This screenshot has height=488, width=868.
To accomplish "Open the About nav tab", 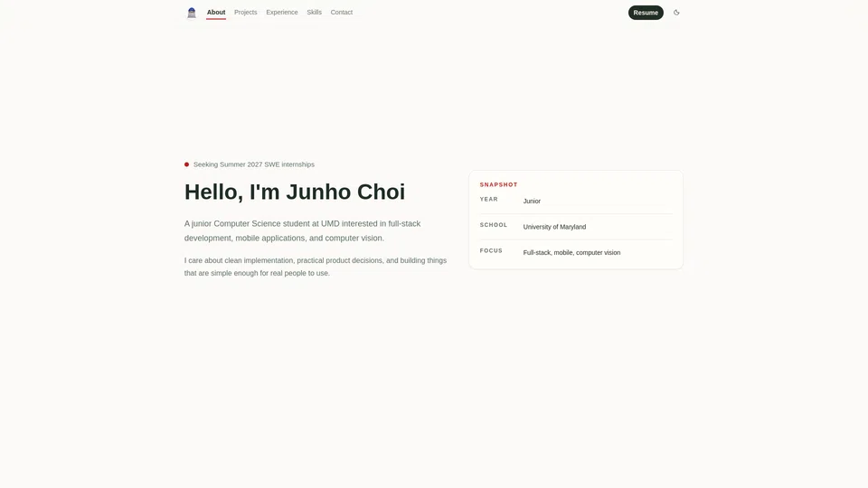I will [216, 12].
